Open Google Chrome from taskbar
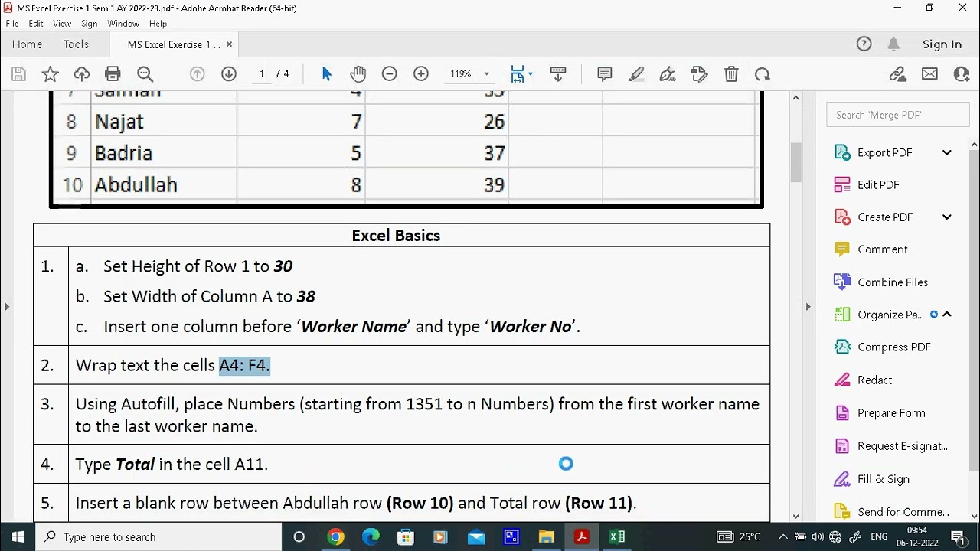The width and height of the screenshot is (980, 551). 335,536
